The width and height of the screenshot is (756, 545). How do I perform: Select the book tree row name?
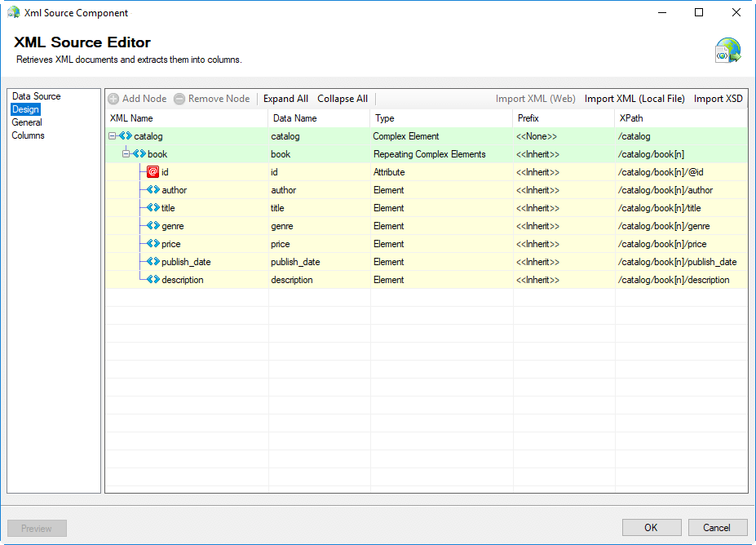pyautogui.click(x=157, y=154)
